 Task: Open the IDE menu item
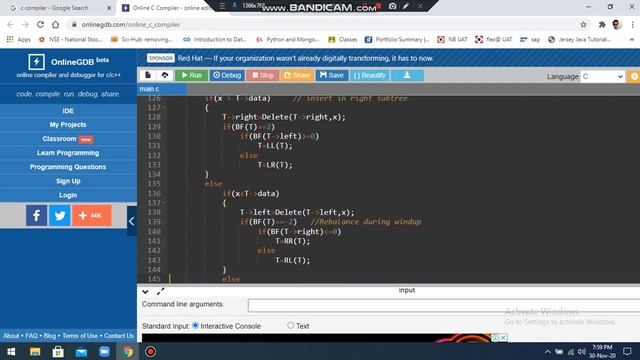pos(68,111)
